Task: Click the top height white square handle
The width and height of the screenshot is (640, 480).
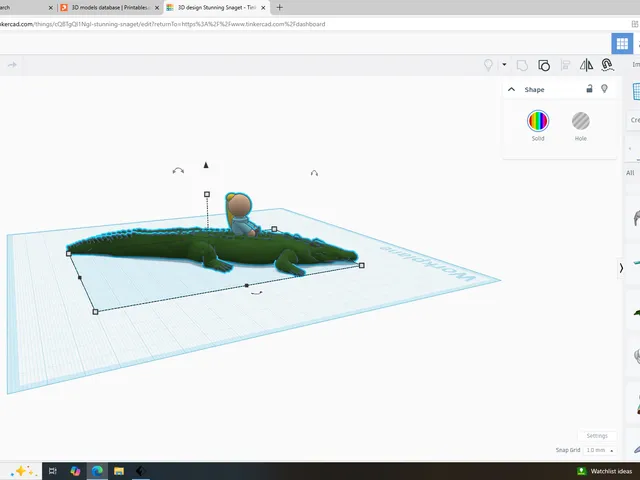Action: click(x=207, y=194)
